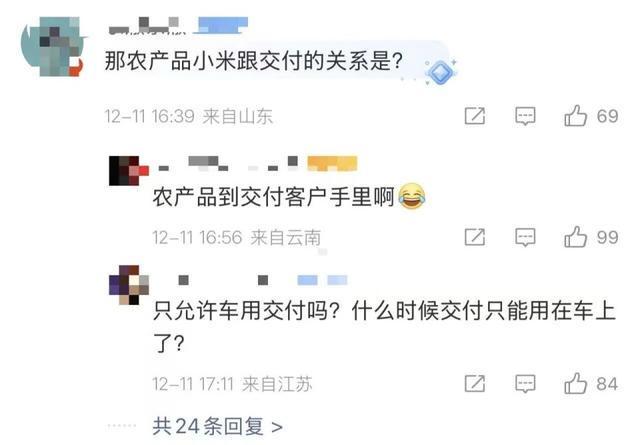Open the Yunnan replier's avatar
The image size is (640, 445).
point(129,171)
